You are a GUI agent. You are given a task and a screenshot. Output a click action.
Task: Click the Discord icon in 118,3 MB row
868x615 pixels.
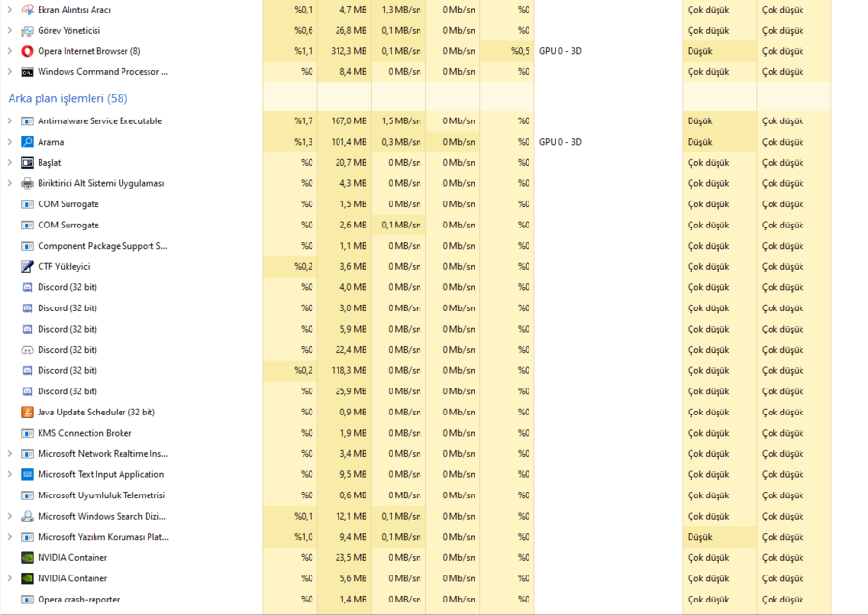27,370
